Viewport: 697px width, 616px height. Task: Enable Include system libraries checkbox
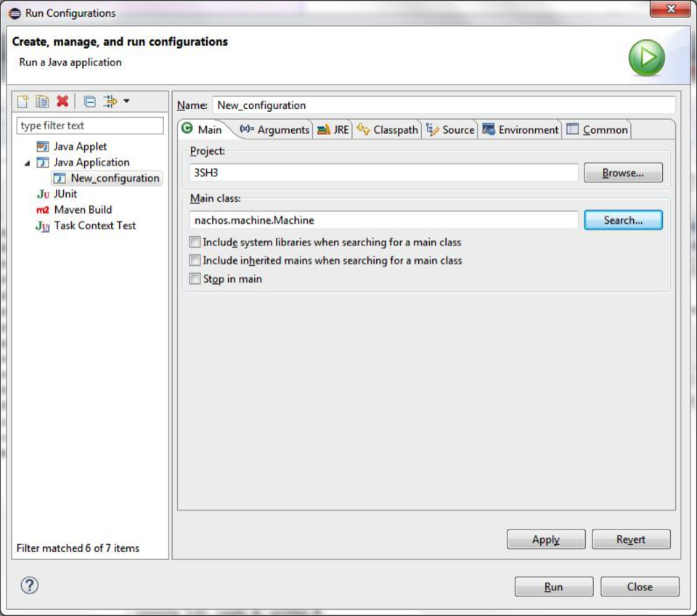[x=195, y=243]
